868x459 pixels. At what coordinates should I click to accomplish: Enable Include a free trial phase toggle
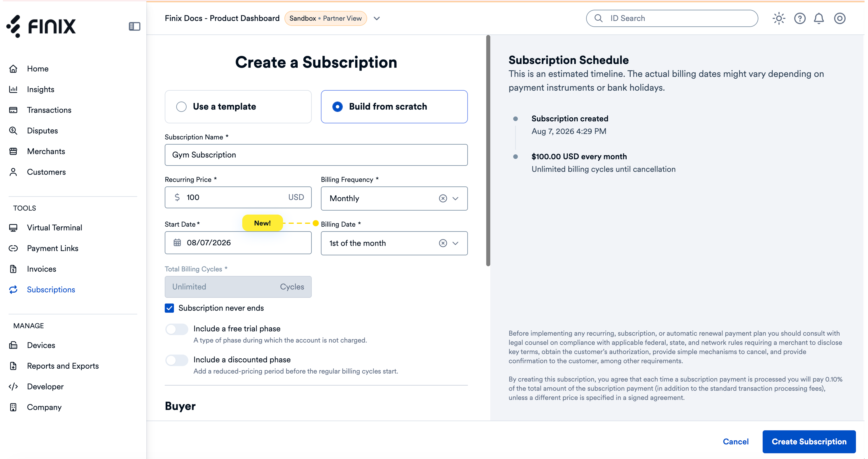[x=177, y=329]
